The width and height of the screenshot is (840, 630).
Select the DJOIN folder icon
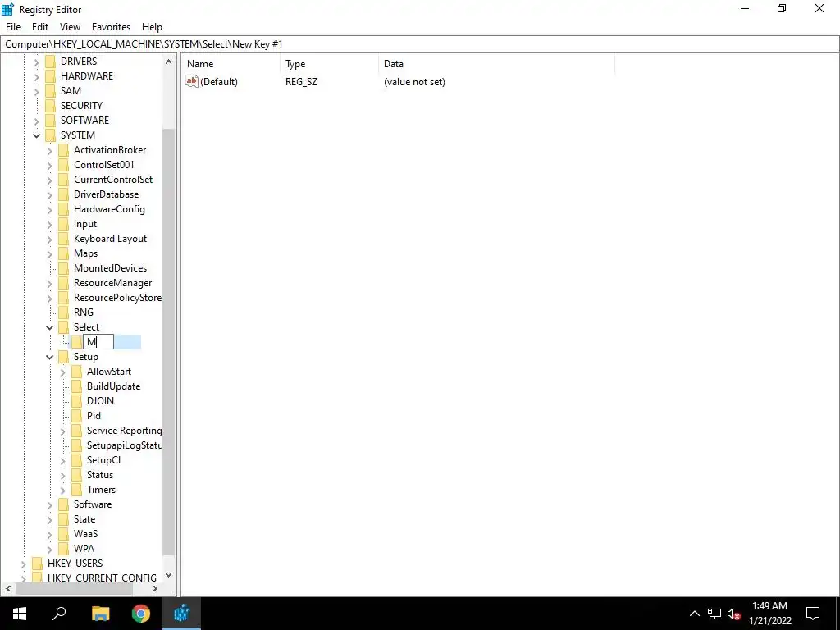76,400
